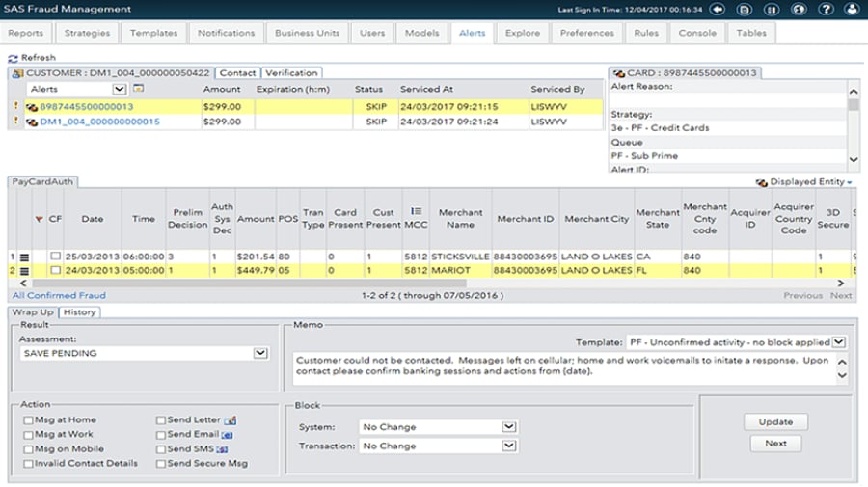Open the memo Template dropdown
Image resolution: width=868 pixels, height=487 pixels.
point(839,342)
